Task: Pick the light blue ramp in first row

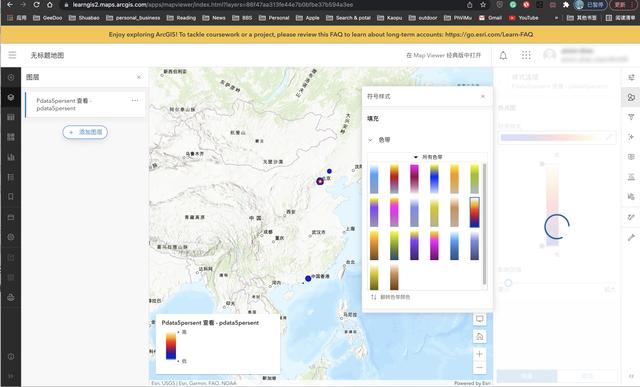Action: pos(374,179)
